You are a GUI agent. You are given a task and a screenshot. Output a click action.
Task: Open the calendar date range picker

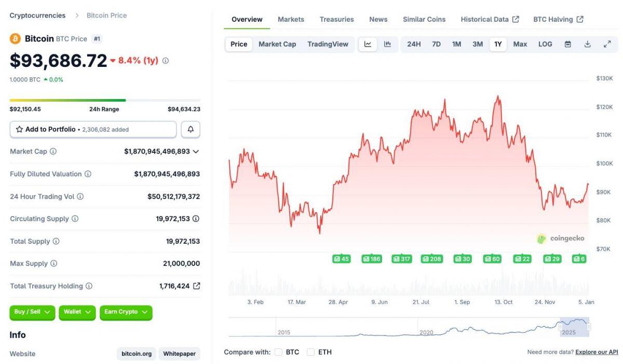pyautogui.click(x=567, y=44)
